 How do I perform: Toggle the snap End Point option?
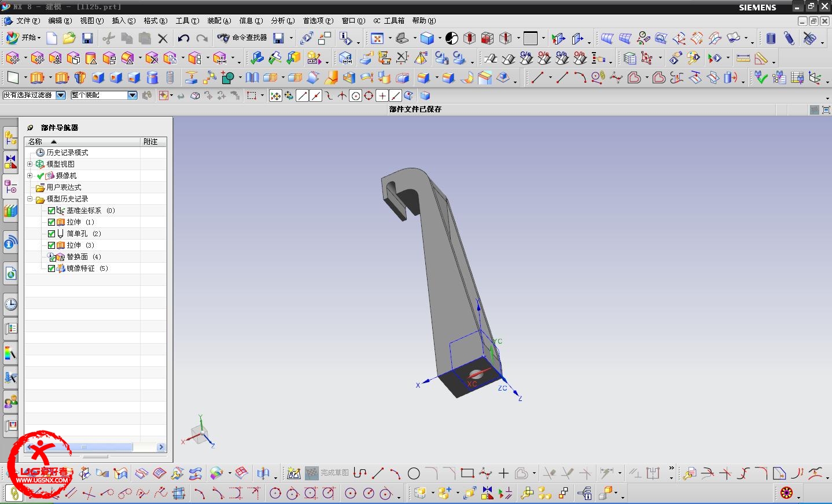[x=302, y=96]
